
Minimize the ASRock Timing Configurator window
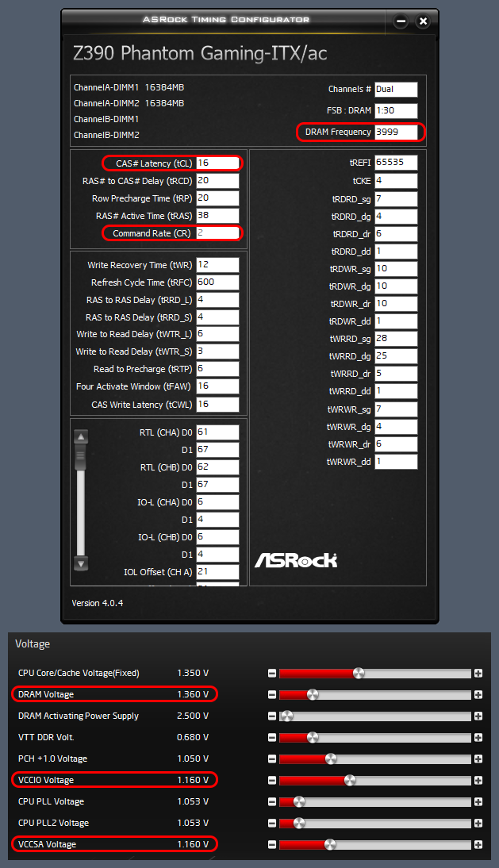pos(401,21)
